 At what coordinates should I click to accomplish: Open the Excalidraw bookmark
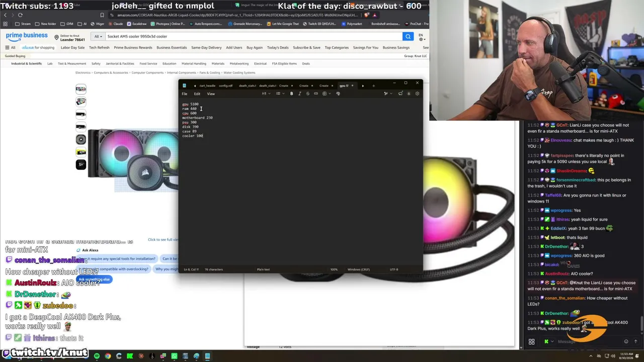pyautogui.click(x=137, y=24)
